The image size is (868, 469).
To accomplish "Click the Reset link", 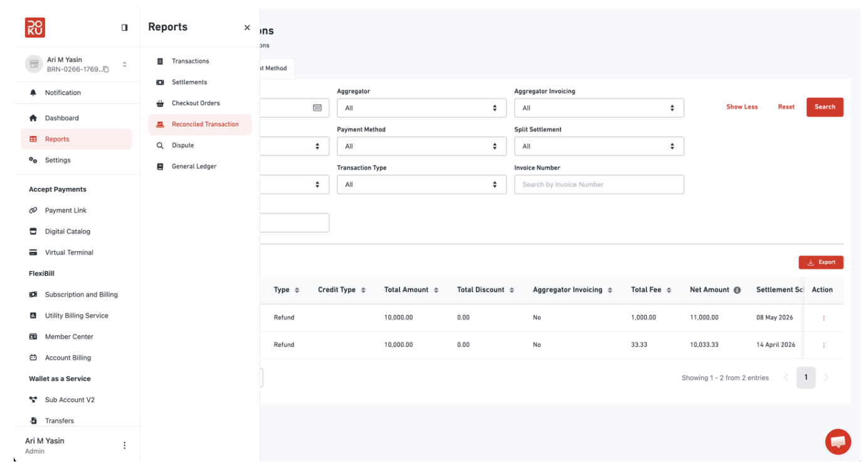I will tap(786, 107).
